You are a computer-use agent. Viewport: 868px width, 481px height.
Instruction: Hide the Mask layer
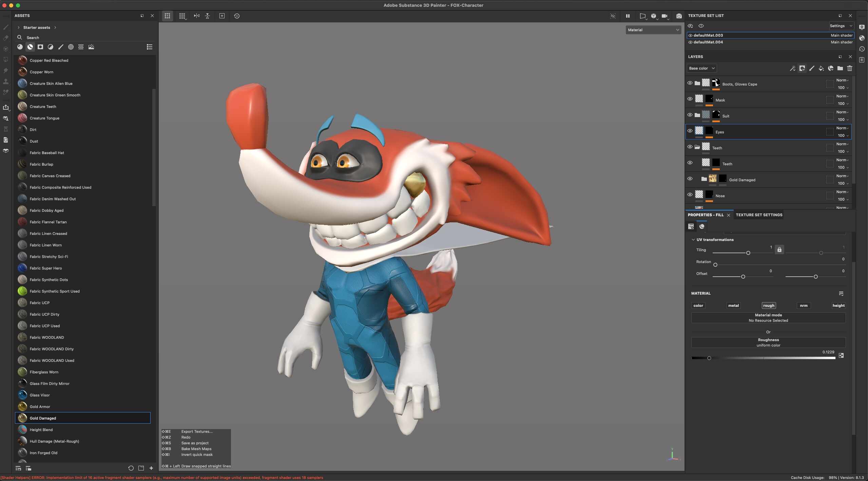click(690, 99)
